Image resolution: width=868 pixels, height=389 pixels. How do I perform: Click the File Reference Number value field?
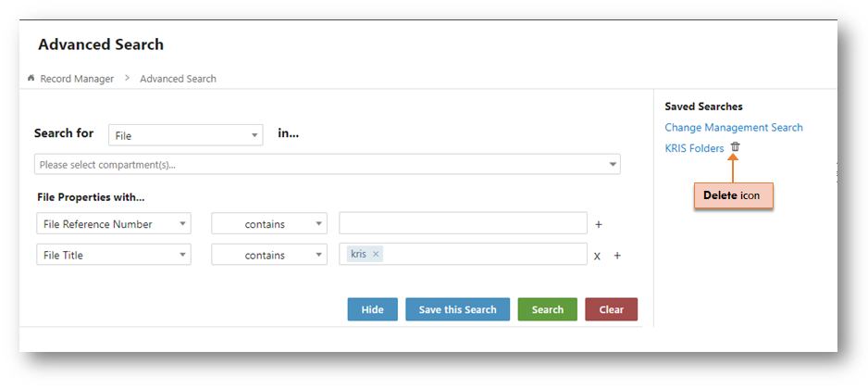pyautogui.click(x=463, y=223)
